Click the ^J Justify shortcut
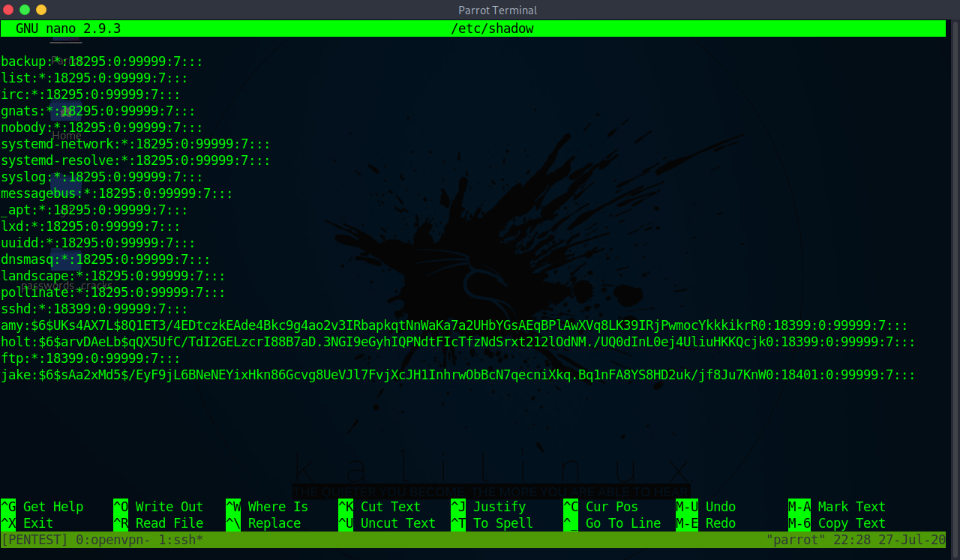The image size is (960, 560). pyautogui.click(x=488, y=507)
